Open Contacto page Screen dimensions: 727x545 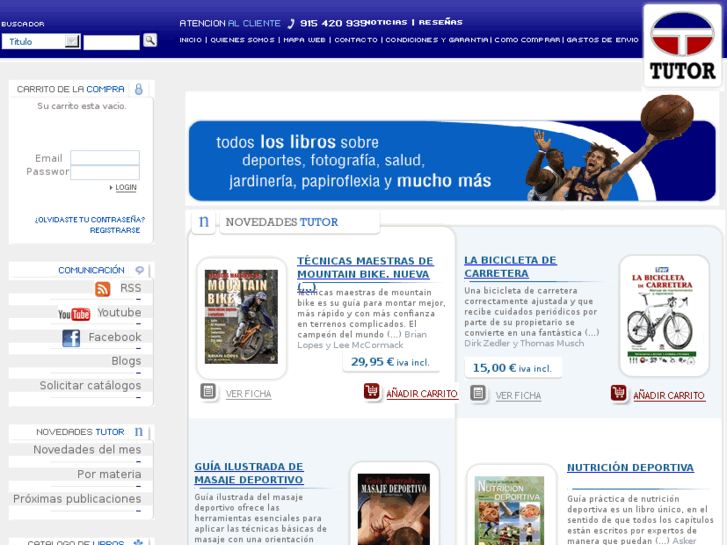[356, 40]
